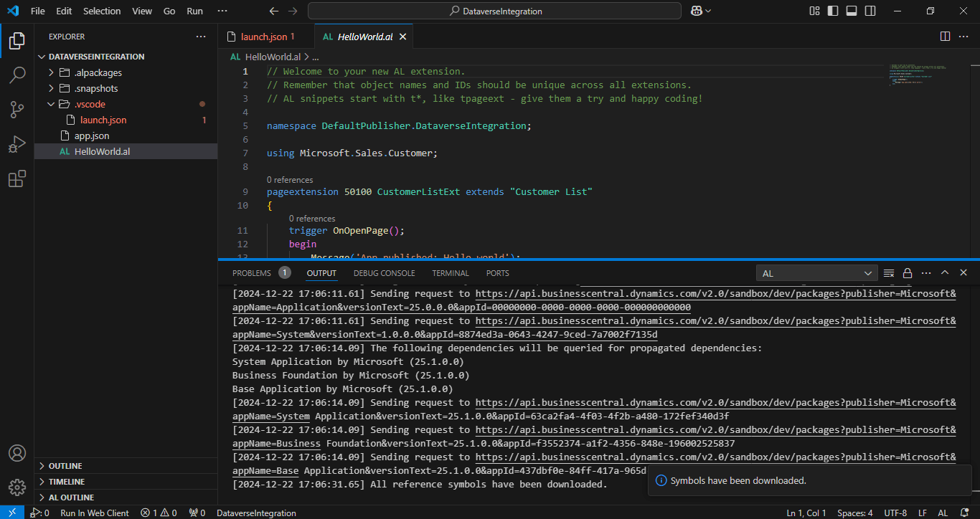Toggle output auto-scroll lock
This screenshot has height=519, width=980.
point(908,273)
